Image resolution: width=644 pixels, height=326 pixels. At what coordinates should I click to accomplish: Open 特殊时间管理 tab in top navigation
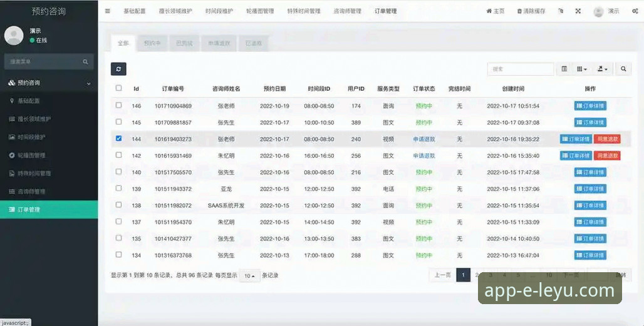coord(304,11)
